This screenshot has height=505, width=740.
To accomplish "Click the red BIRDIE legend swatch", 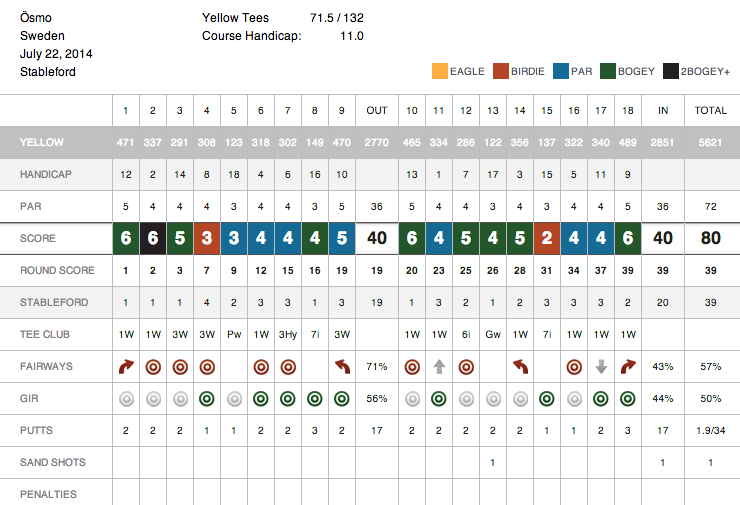I will pos(501,71).
